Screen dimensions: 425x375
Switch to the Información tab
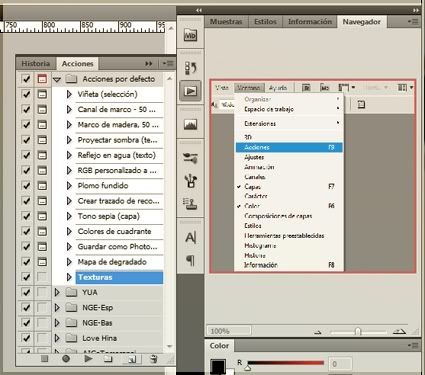coord(310,22)
